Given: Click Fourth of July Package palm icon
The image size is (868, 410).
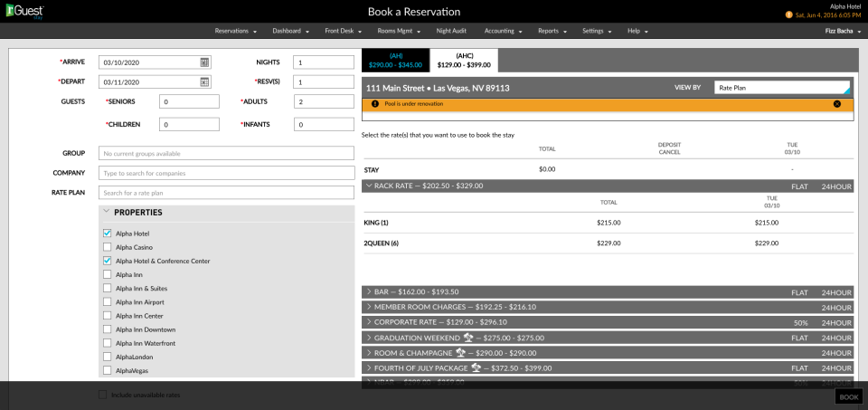Looking at the screenshot, I should (476, 367).
